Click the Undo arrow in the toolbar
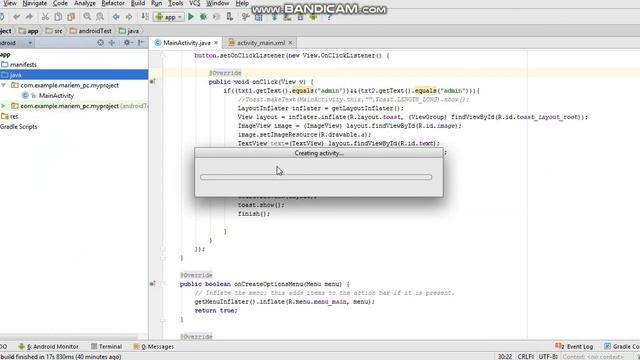Viewport: 640px width, 360px height. coord(16,17)
